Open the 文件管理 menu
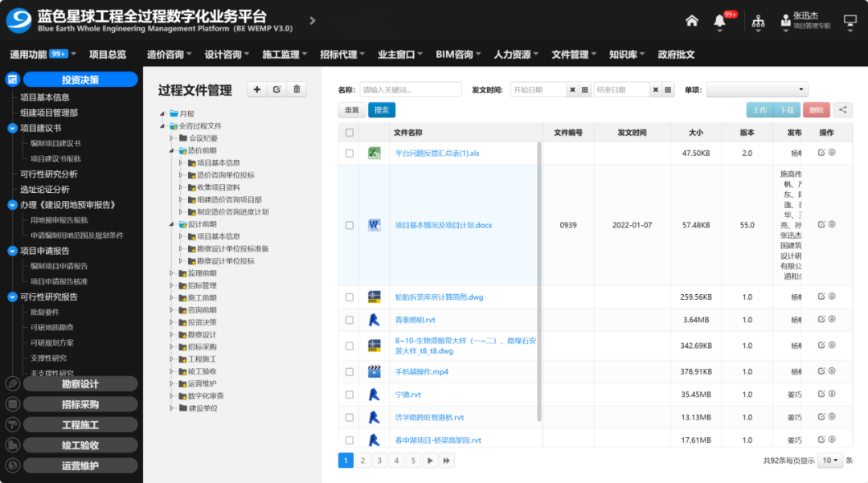The height and width of the screenshot is (483, 868). pyautogui.click(x=574, y=55)
